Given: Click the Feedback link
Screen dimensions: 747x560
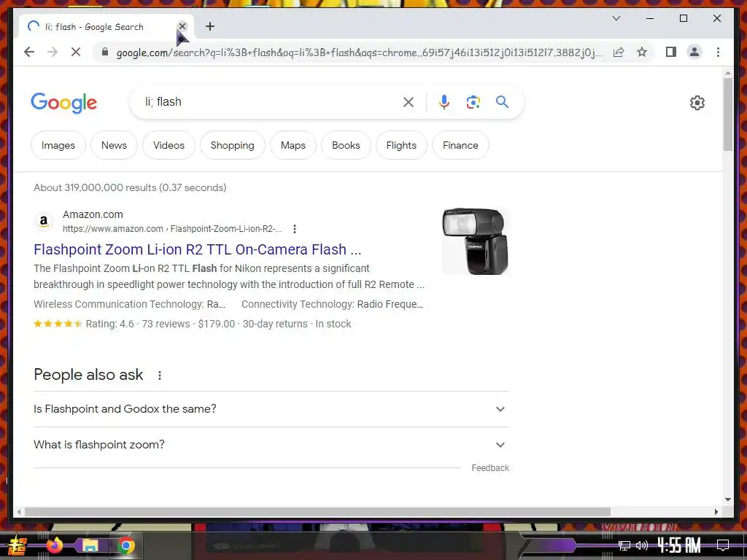Looking at the screenshot, I should point(490,468).
